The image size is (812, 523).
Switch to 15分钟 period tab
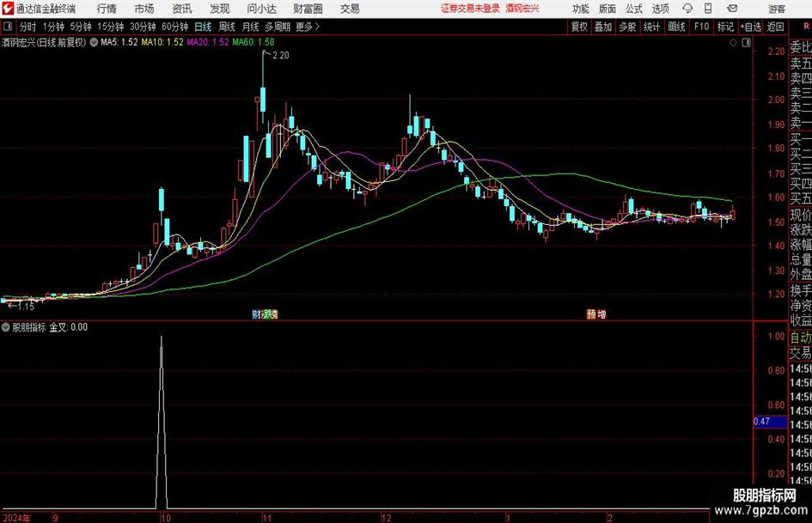click(x=110, y=27)
